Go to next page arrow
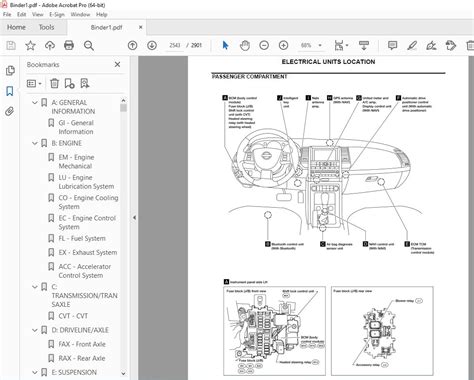 152,45
